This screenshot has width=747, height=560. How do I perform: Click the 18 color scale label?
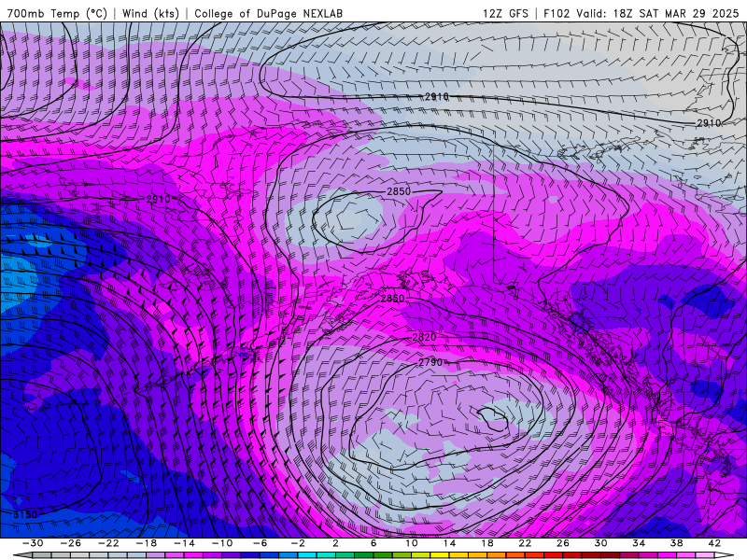(486, 543)
